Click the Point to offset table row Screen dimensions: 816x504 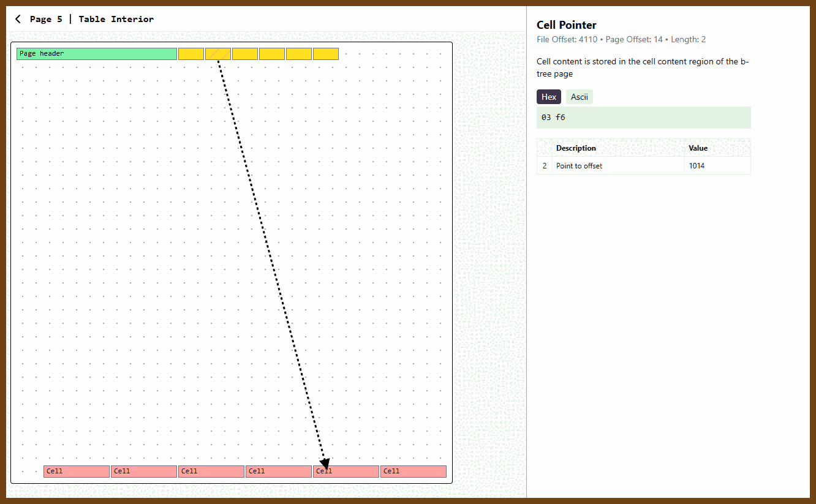pos(619,166)
